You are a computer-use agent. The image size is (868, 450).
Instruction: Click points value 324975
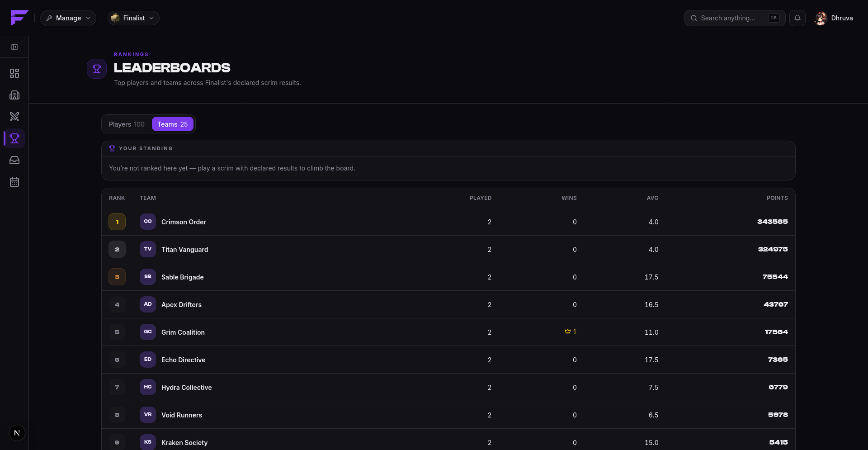773,249
